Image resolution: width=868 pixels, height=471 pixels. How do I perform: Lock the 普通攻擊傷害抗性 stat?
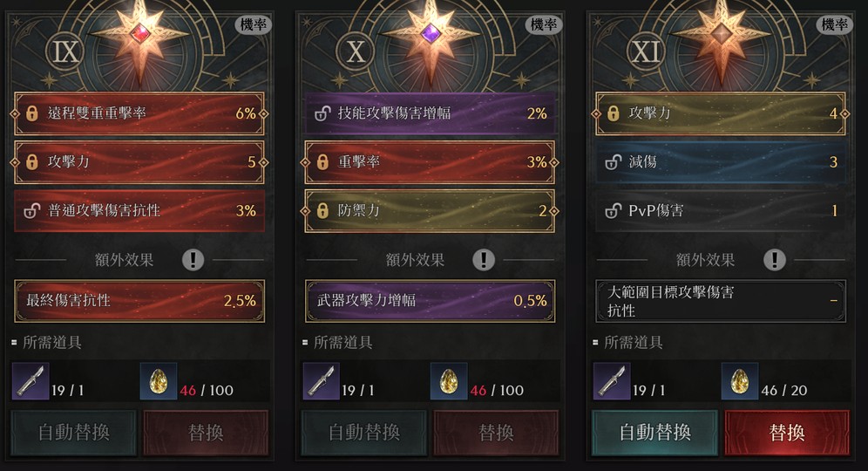(x=32, y=210)
